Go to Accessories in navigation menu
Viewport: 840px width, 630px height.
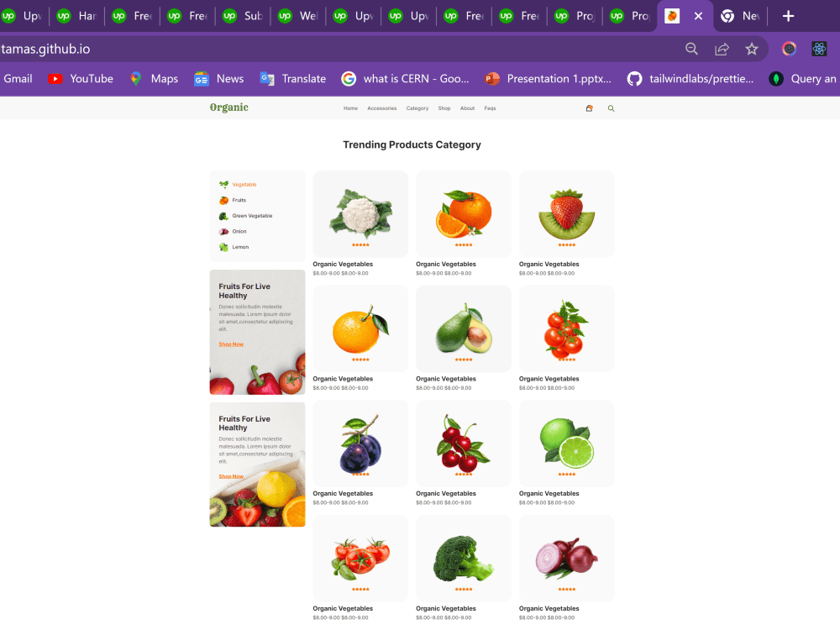coord(382,108)
